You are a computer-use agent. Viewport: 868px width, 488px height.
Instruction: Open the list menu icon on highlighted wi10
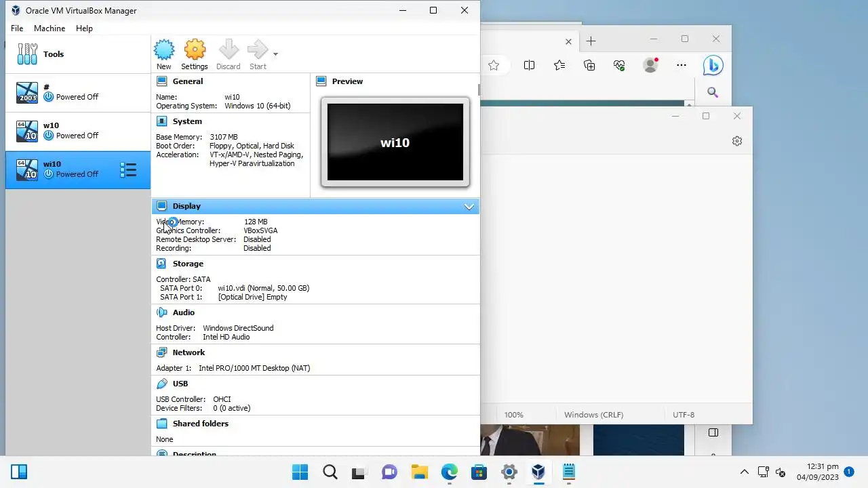[128, 170]
